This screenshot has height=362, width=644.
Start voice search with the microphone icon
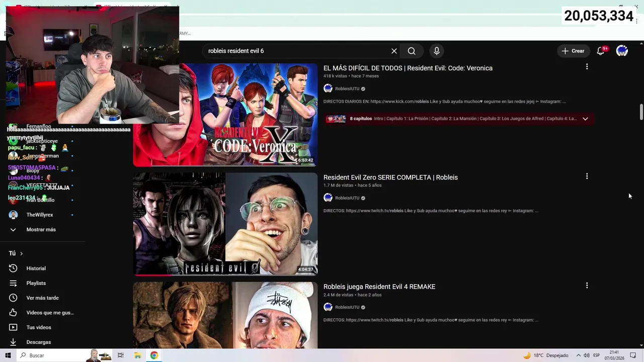437,51
